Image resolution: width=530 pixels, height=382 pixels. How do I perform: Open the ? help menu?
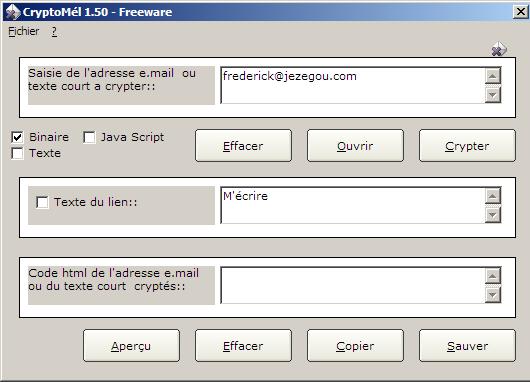pos(54,31)
